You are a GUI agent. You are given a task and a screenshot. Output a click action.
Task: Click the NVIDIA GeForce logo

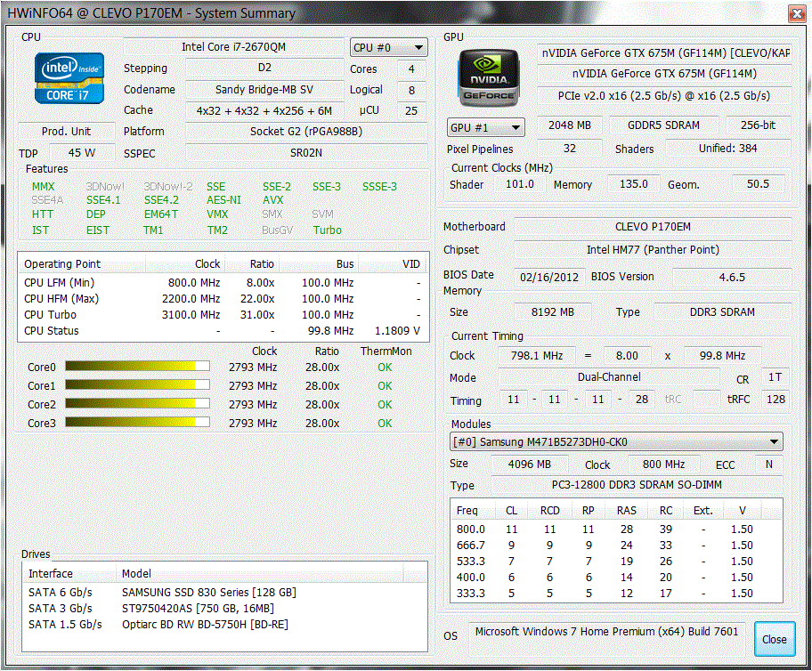488,77
